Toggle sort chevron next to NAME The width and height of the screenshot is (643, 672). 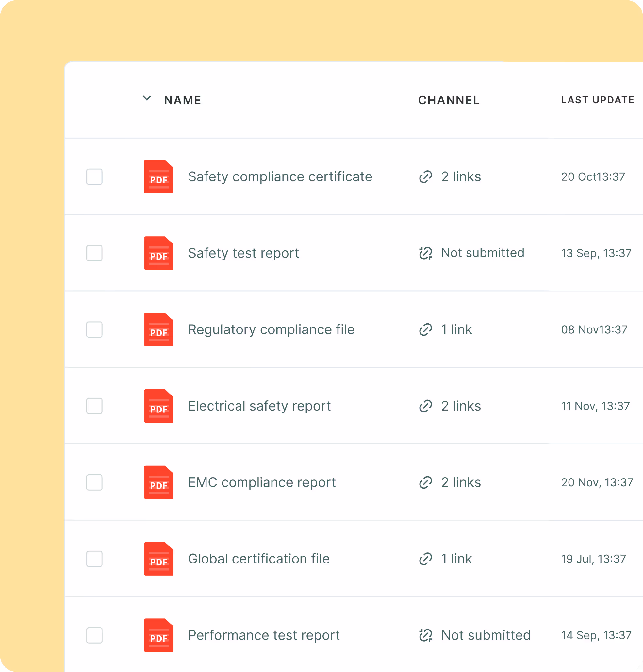147,99
